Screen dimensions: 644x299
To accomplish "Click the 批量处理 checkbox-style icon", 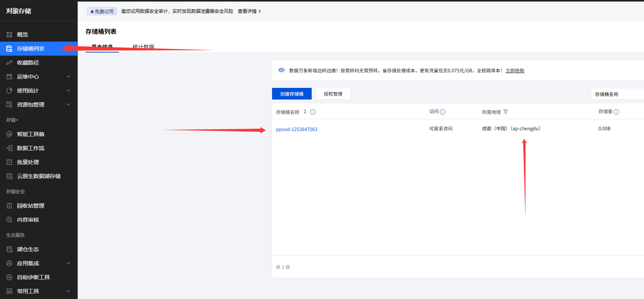I will [9, 162].
